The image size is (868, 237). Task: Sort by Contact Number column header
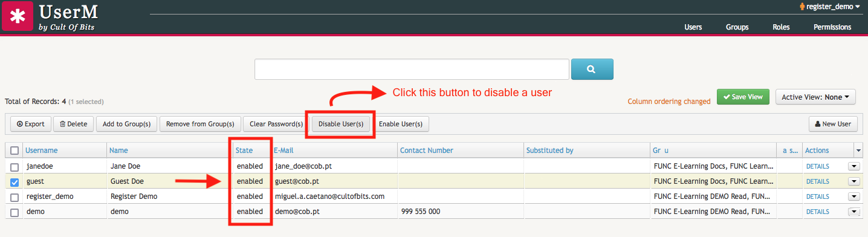pos(427,151)
